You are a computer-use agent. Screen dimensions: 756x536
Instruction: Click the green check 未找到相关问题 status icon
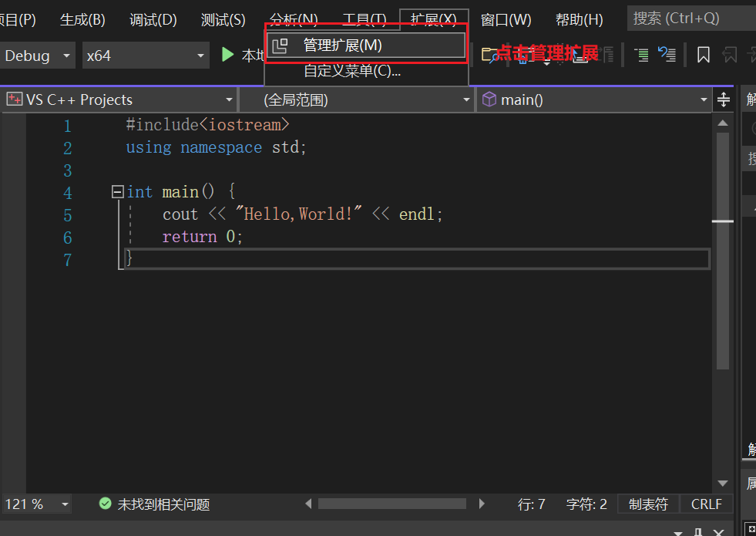pos(105,504)
